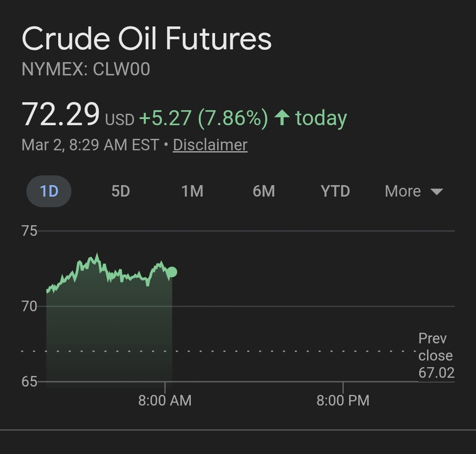
Task: Click the NYMEX: CLW00 ticker symbol
Action: pos(86,70)
